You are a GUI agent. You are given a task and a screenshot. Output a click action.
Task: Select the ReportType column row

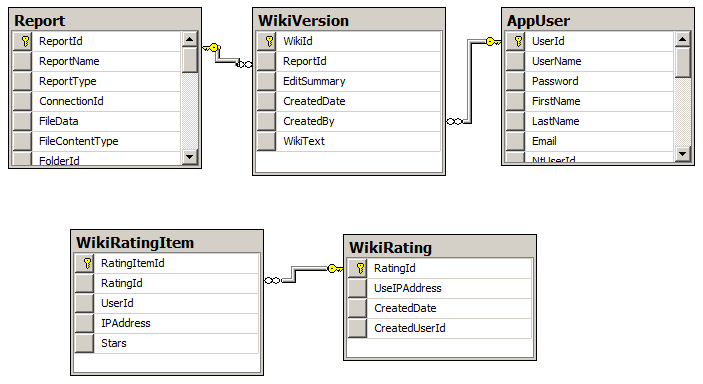point(97,81)
